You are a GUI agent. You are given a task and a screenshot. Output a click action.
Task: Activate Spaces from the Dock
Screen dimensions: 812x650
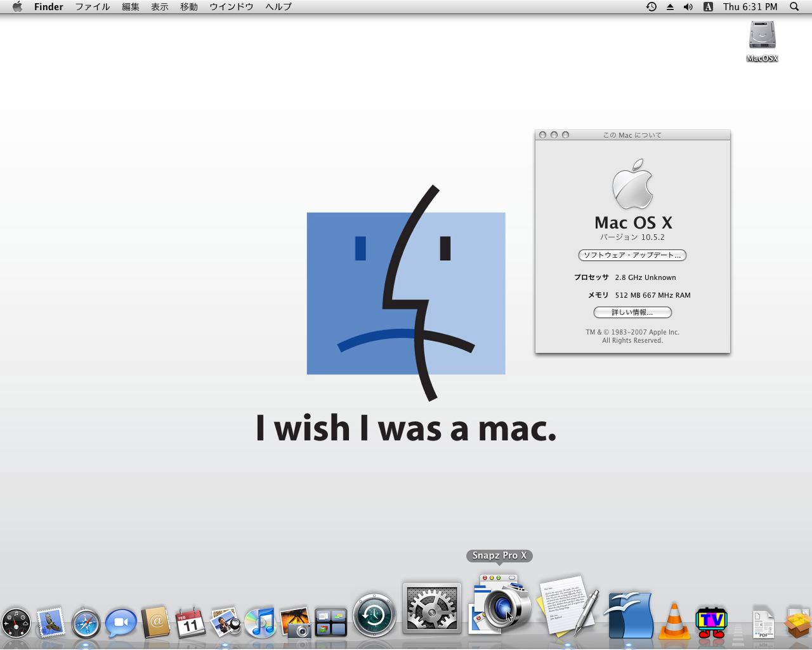tap(331, 623)
